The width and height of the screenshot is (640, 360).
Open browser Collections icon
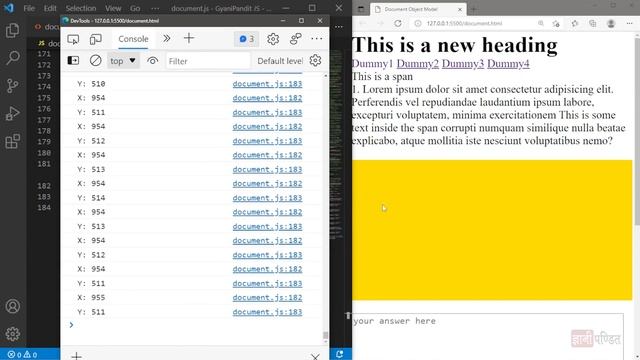point(593,24)
